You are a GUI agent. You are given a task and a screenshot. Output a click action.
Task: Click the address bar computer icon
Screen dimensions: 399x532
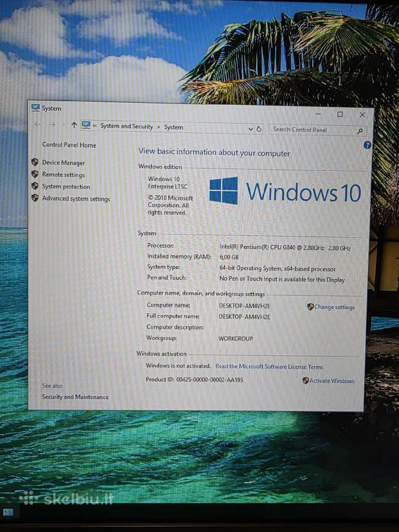pos(86,125)
